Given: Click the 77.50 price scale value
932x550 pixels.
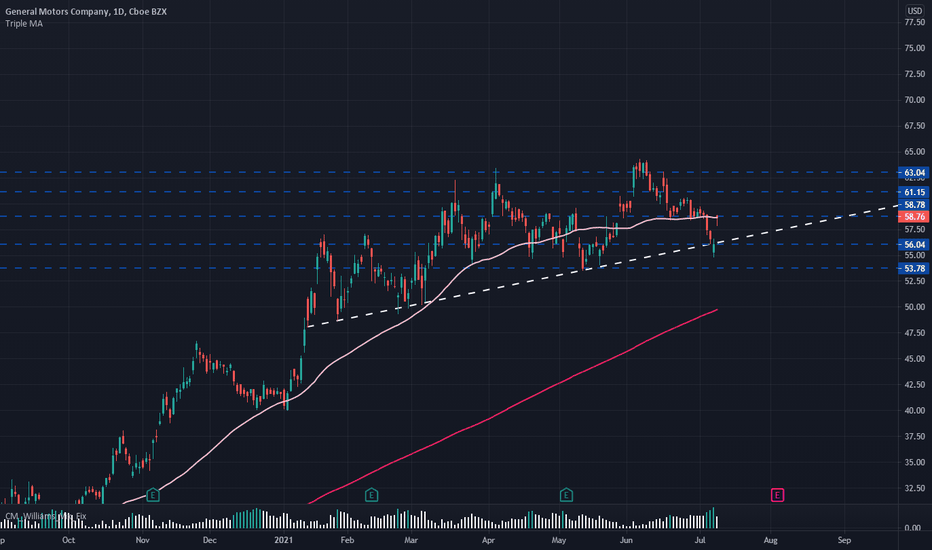Looking at the screenshot, I should (x=914, y=22).
